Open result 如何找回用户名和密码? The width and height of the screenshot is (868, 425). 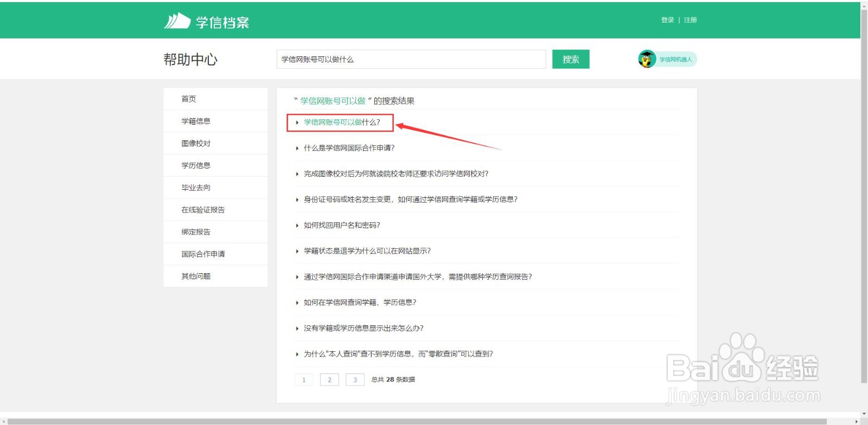pyautogui.click(x=342, y=226)
